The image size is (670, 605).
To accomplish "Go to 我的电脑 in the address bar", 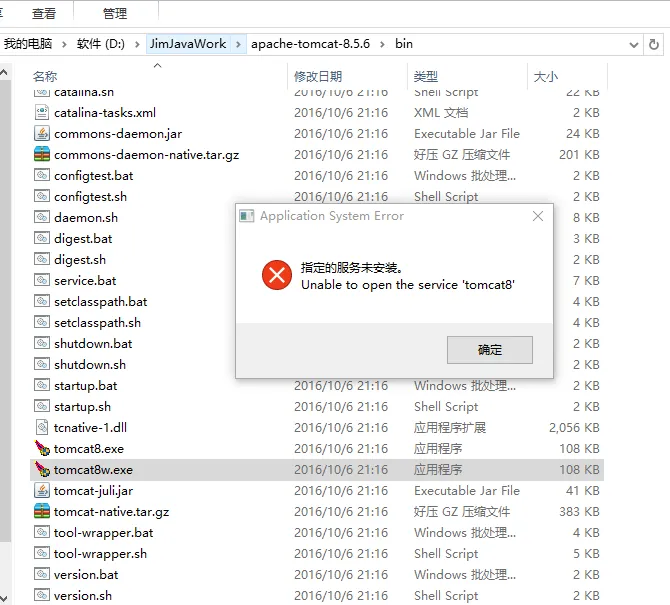I will coord(28,44).
